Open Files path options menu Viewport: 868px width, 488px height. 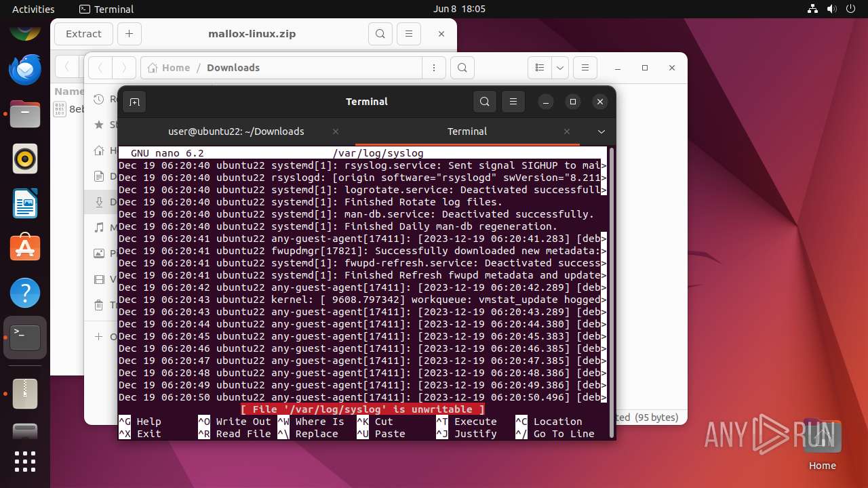click(433, 68)
